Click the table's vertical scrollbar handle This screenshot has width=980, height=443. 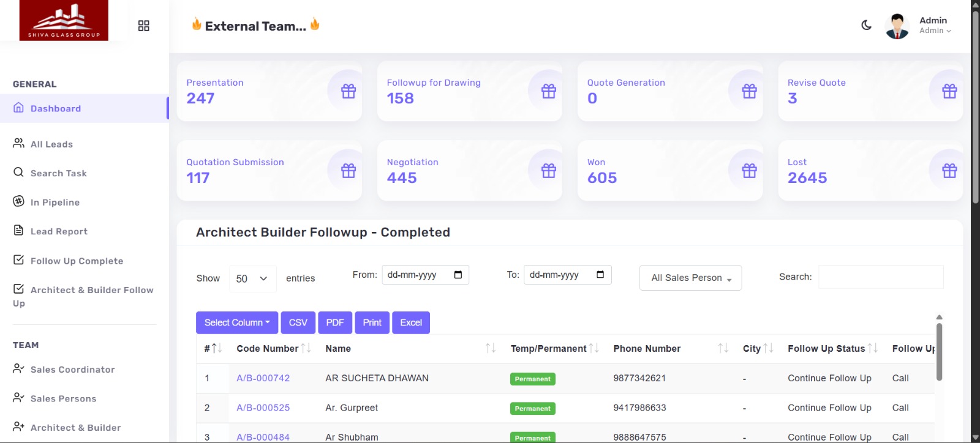[x=939, y=352]
